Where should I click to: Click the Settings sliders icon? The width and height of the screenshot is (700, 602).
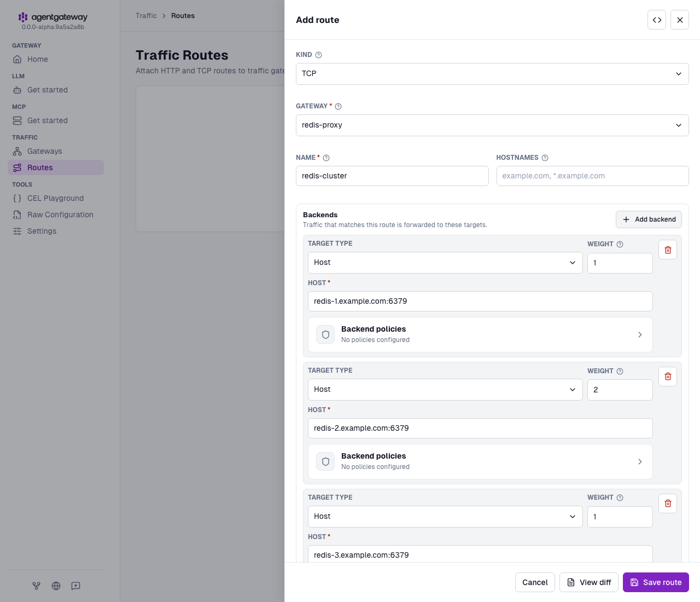17,231
